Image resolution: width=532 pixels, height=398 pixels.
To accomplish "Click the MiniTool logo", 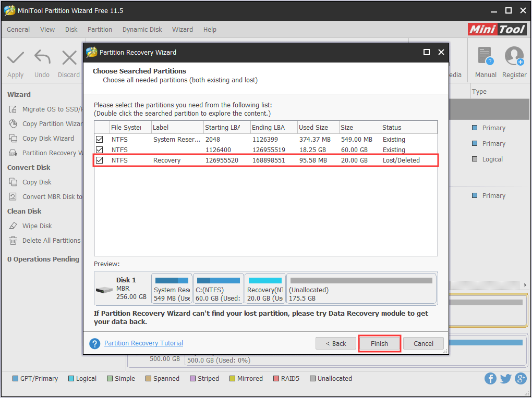I will tap(497, 29).
